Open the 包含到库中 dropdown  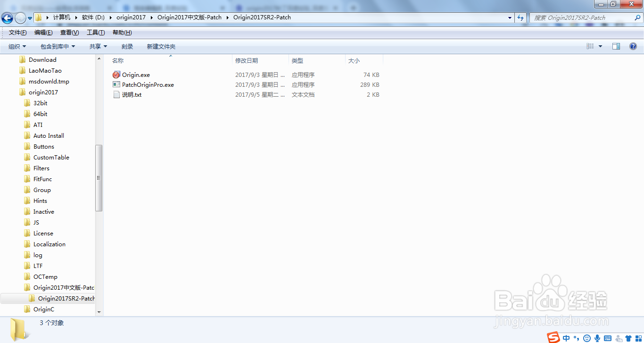(58, 46)
